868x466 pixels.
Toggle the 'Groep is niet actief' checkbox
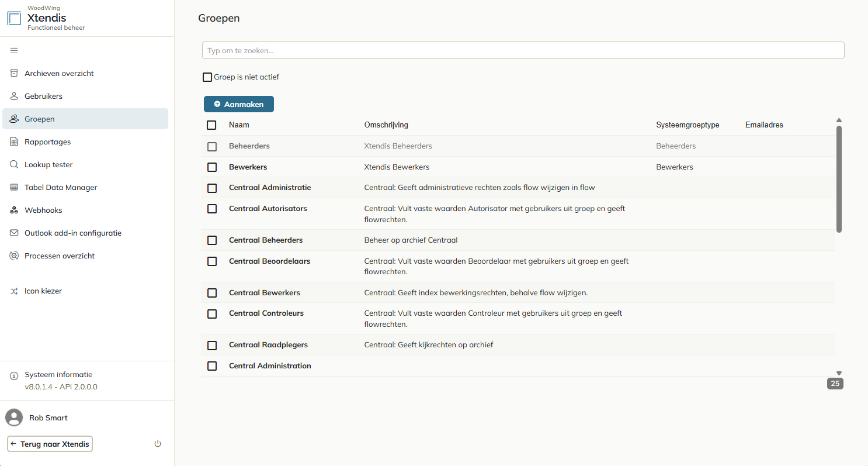pyautogui.click(x=207, y=77)
